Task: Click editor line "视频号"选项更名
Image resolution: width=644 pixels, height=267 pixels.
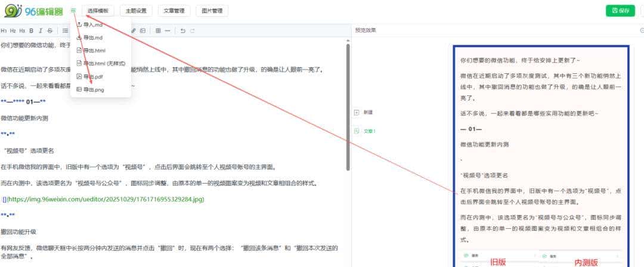Action: (x=28, y=151)
